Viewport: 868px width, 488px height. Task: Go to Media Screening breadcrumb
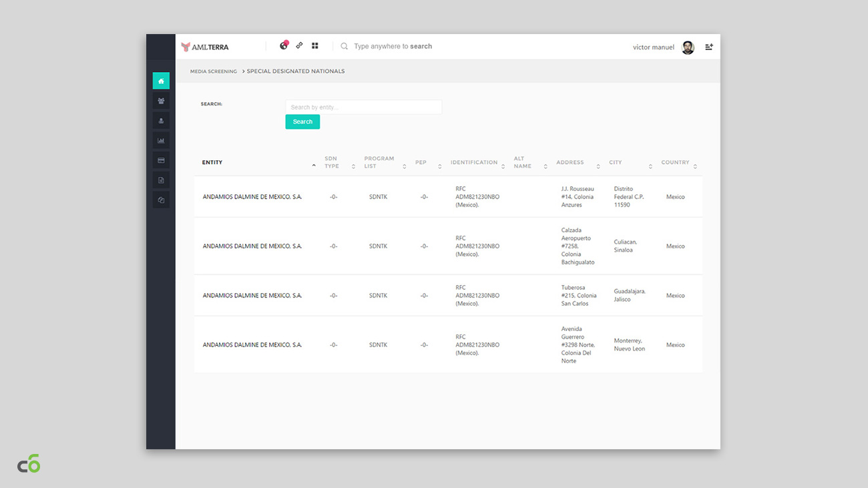[x=214, y=71]
